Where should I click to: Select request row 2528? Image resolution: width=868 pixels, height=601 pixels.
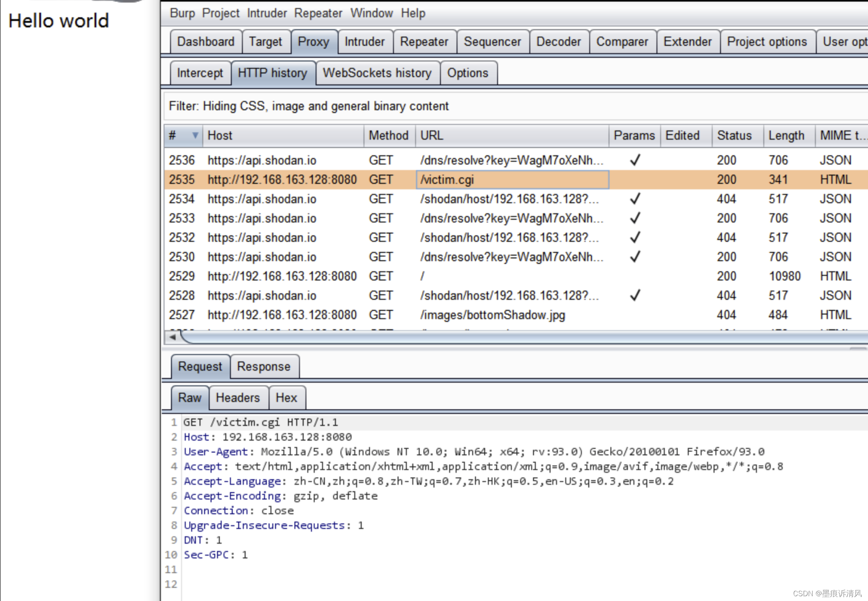click(516, 295)
